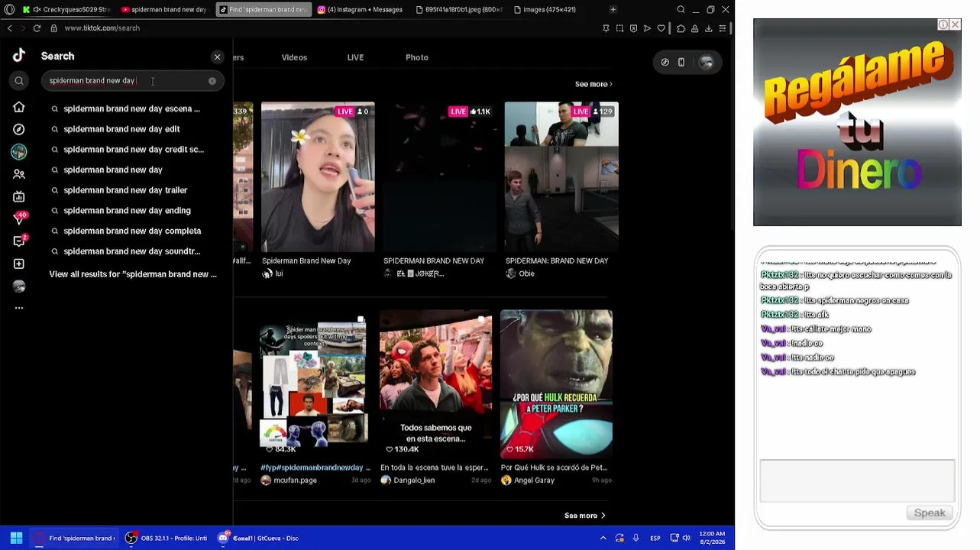Select suggestion 'spiderman brand new day soundtr...'
Viewport: 980px width, 550px height.
tap(132, 251)
